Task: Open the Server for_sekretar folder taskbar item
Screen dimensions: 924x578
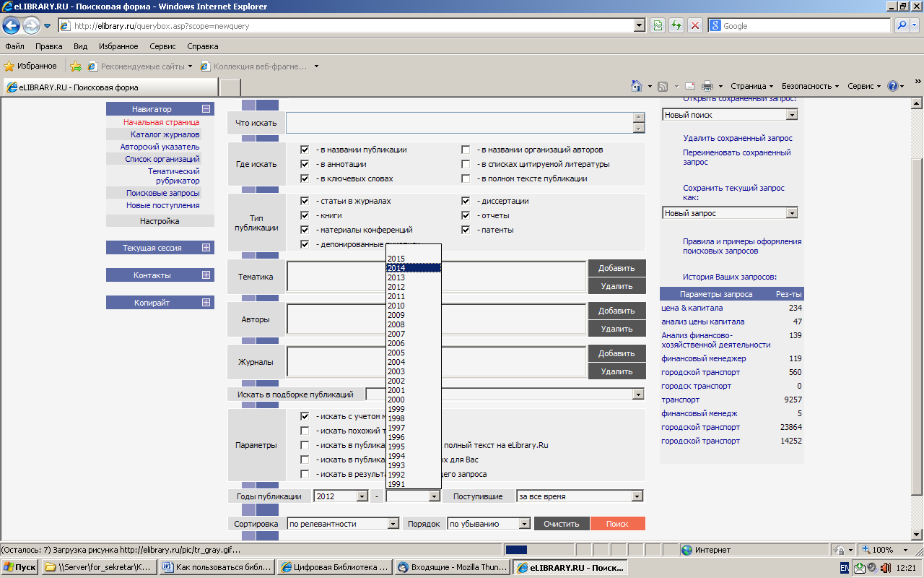Action: (99, 567)
